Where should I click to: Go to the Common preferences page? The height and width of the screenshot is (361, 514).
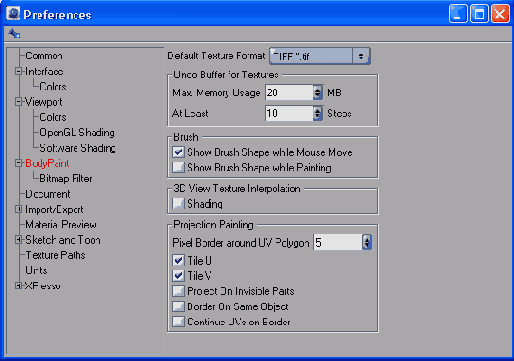[44, 56]
